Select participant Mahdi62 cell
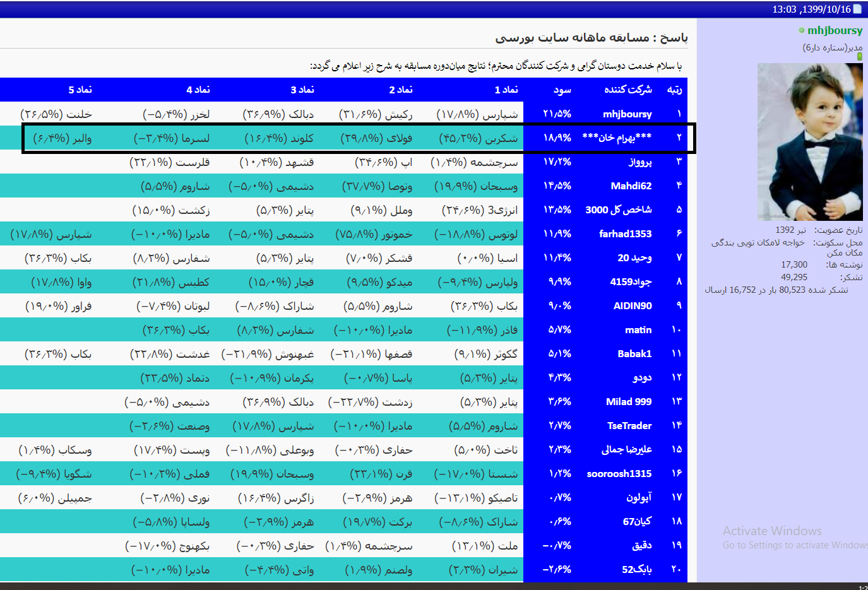 (631, 186)
